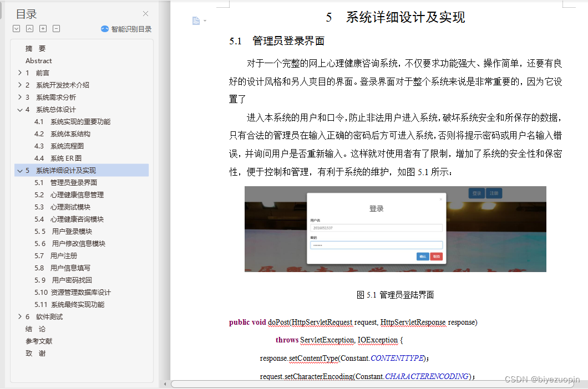Jump to 5.9 用户密码找回
Viewport: 588px width, 389px height.
click(63, 280)
